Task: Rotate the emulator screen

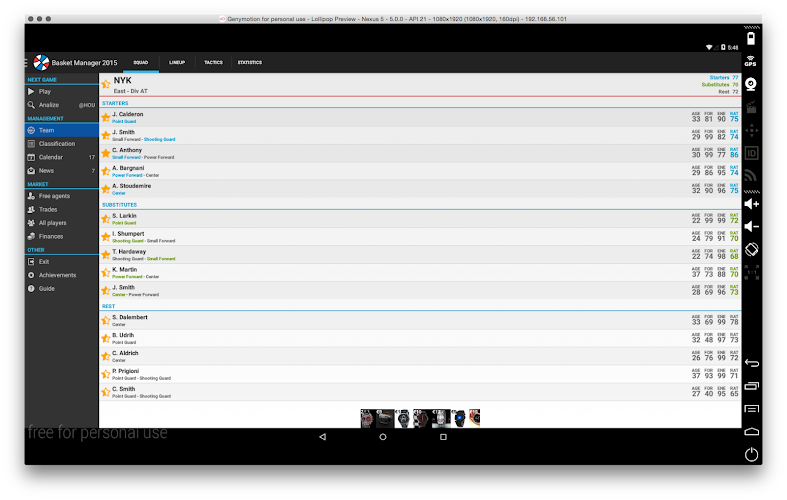Action: click(751, 249)
